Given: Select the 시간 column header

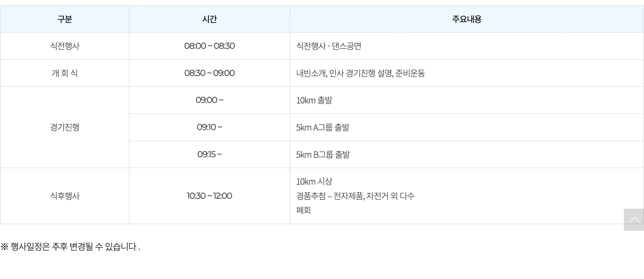Looking at the screenshot, I should [209, 19].
